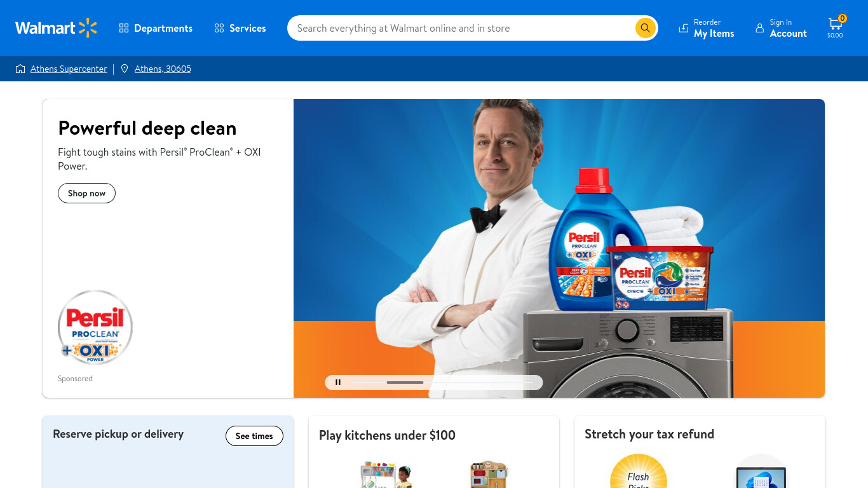The image size is (868, 488).
Task: Click the Shop now button
Action: click(x=86, y=193)
